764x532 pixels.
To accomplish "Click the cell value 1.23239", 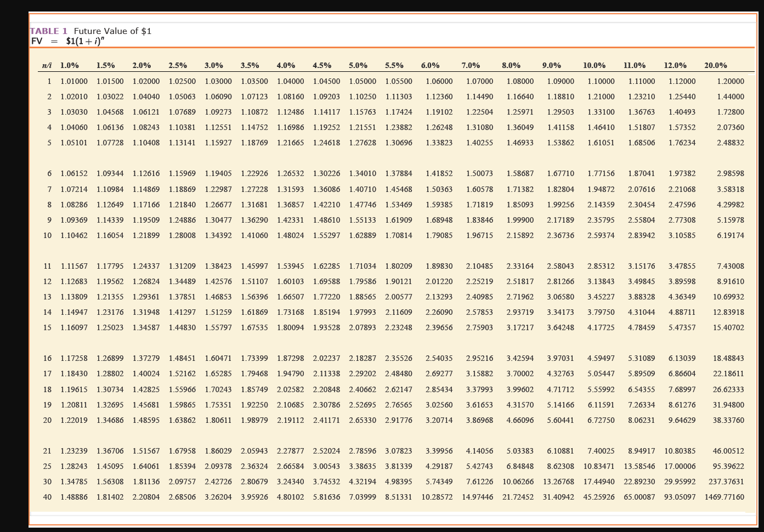I will click(x=74, y=451).
